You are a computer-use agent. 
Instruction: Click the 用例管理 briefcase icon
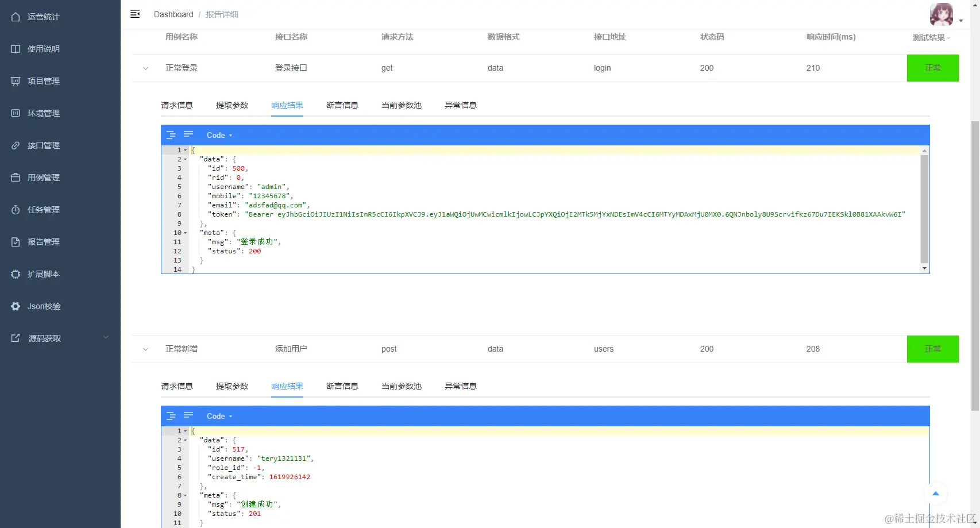(16, 178)
